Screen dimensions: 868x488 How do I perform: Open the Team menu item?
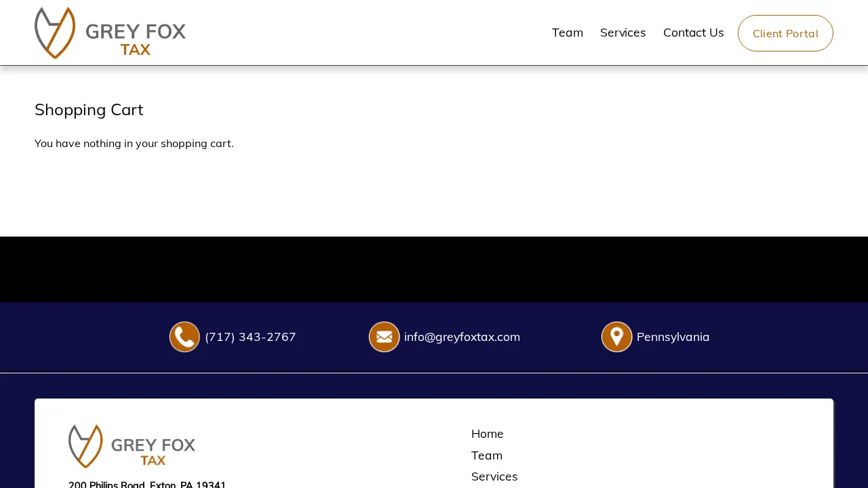coord(568,33)
